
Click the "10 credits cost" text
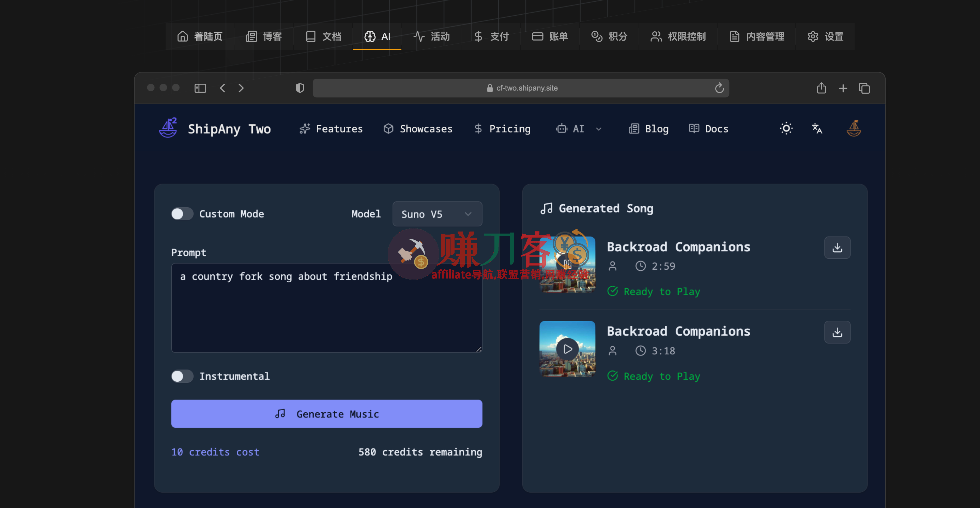click(215, 452)
